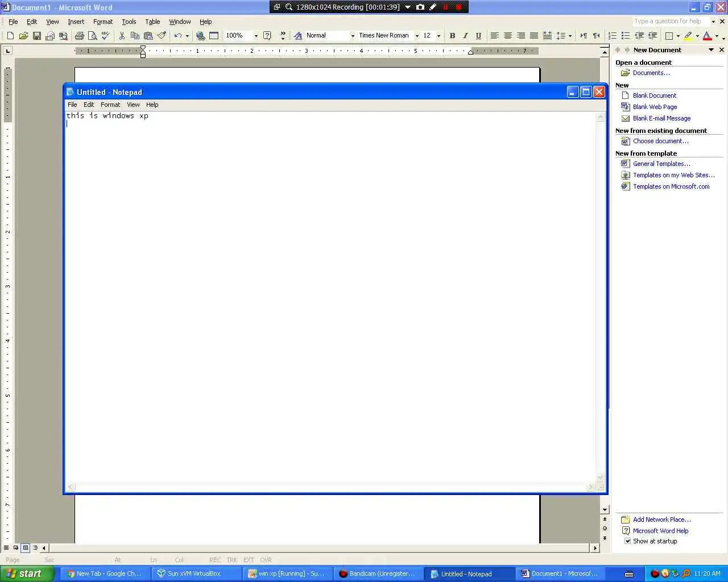728x582 pixels.
Task: Toggle Italic formatting
Action: pos(465,35)
